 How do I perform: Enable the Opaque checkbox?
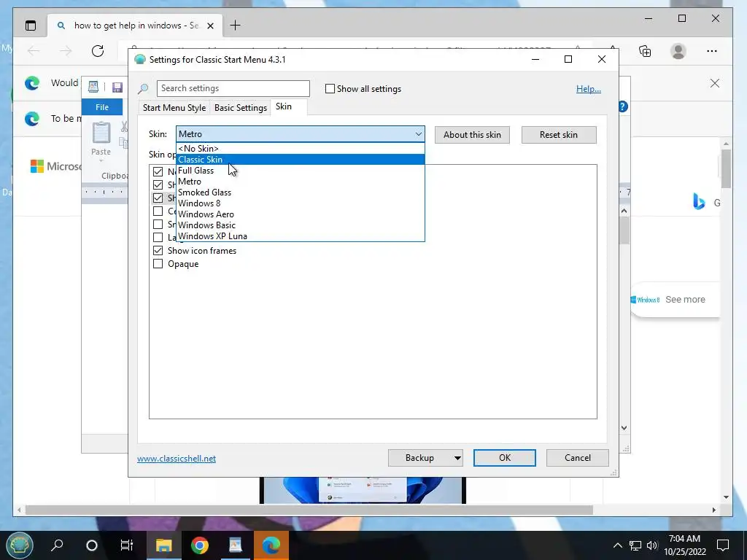(x=158, y=264)
